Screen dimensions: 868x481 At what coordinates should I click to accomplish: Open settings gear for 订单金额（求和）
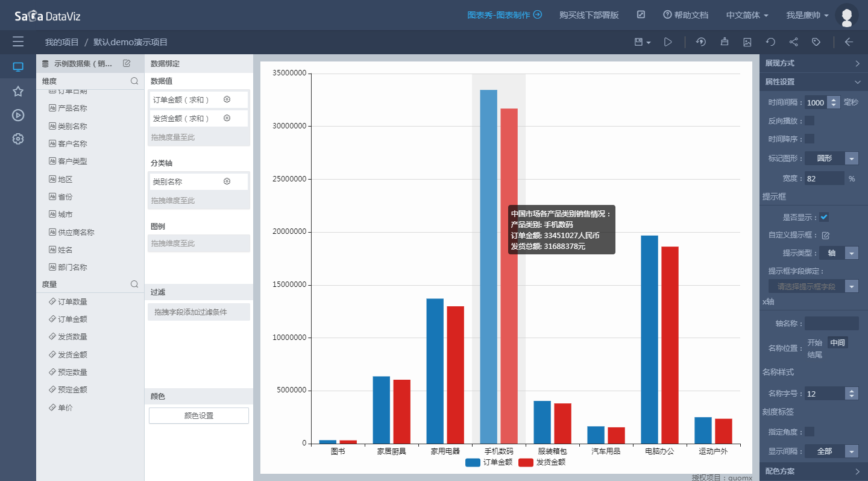pyautogui.click(x=227, y=99)
